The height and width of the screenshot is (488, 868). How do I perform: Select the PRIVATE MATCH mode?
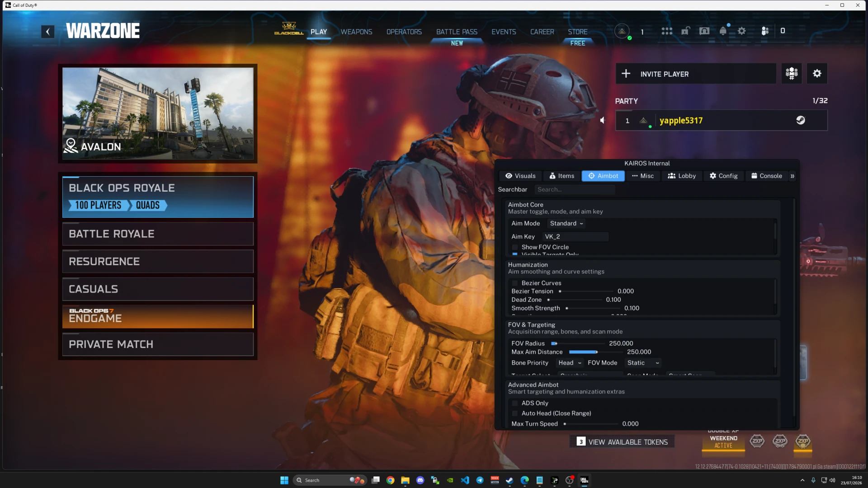click(158, 344)
